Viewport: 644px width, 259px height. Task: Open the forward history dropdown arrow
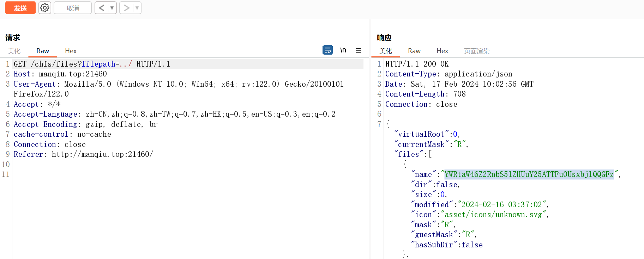click(x=137, y=8)
